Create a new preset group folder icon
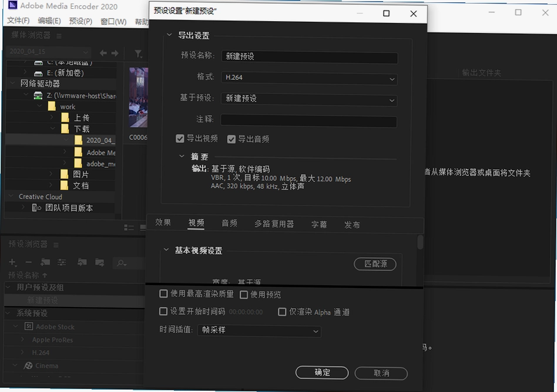This screenshot has height=392, width=557. pos(45,262)
